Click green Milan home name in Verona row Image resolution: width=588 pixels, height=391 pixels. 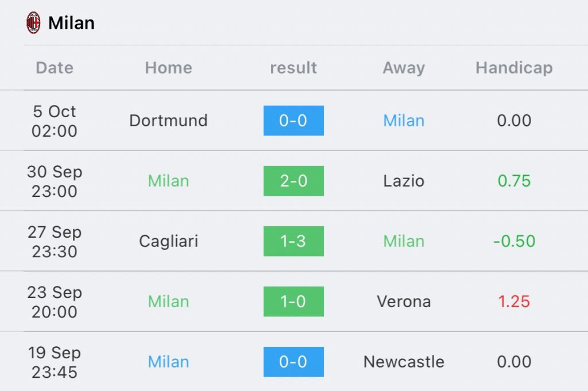point(168,302)
